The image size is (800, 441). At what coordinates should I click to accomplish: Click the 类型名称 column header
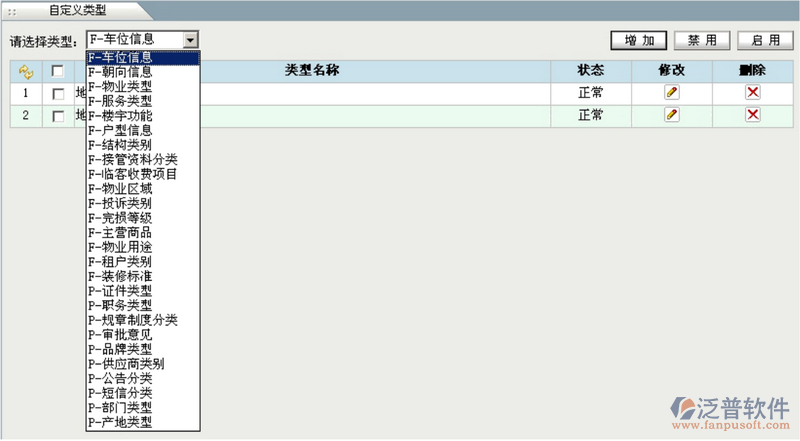312,70
